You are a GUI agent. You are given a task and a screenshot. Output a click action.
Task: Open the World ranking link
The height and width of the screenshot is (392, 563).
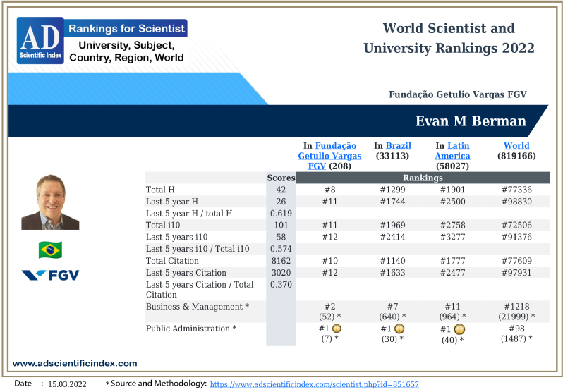[x=516, y=146]
